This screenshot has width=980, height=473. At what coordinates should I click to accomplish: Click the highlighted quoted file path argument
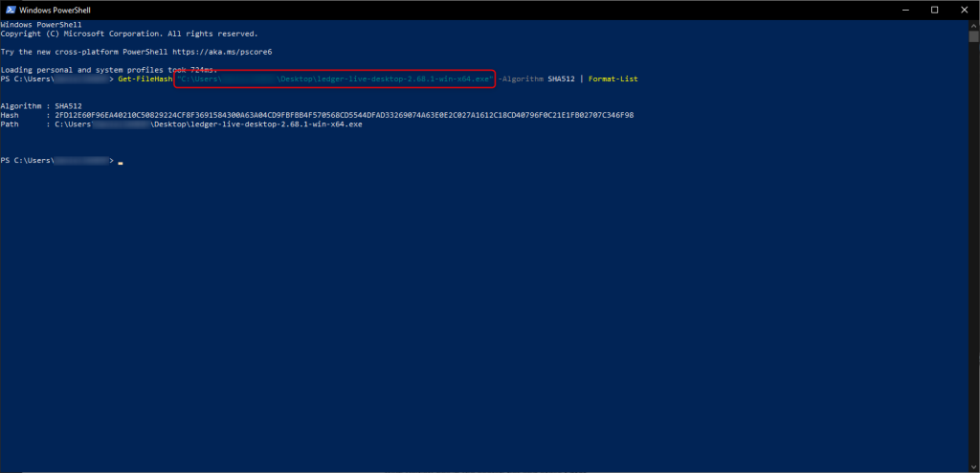335,79
